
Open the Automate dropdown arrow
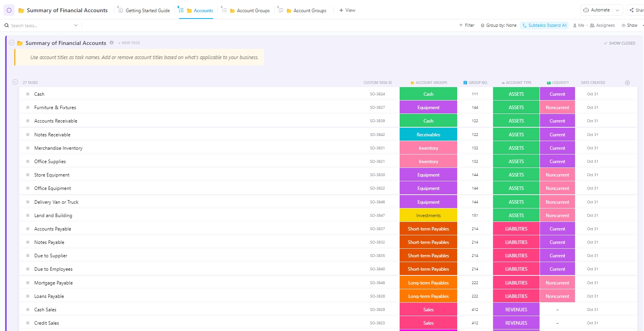[618, 10]
